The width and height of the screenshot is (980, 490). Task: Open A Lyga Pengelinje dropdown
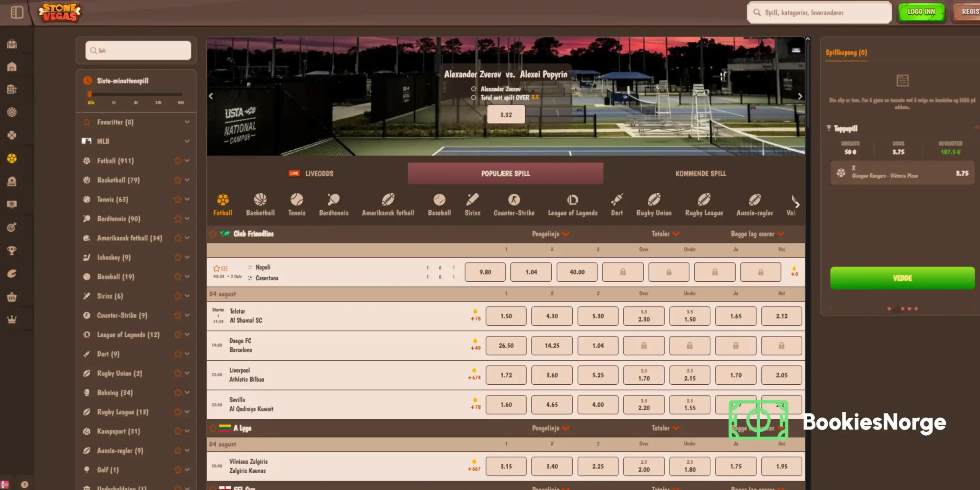pyautogui.click(x=550, y=428)
